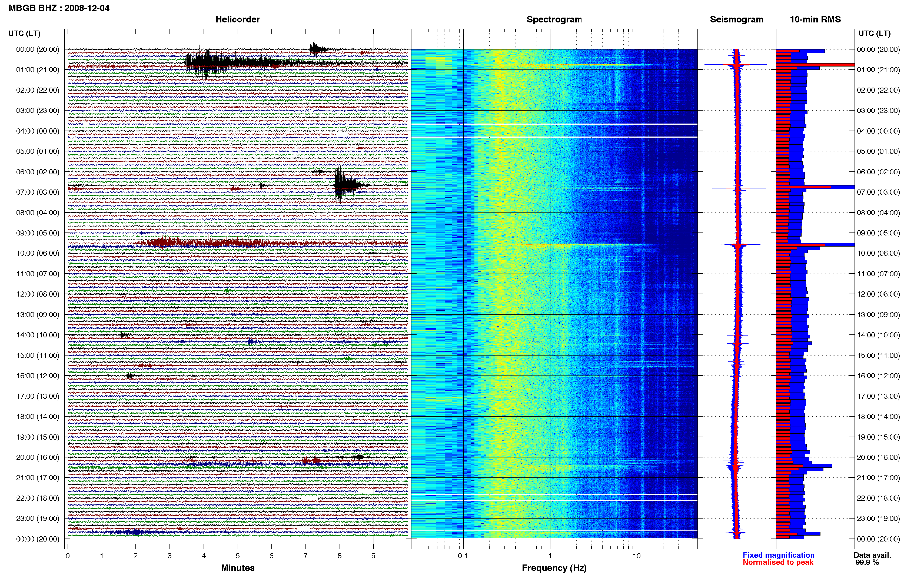Click the left 01:00 (21:00) time label

pyautogui.click(x=38, y=69)
